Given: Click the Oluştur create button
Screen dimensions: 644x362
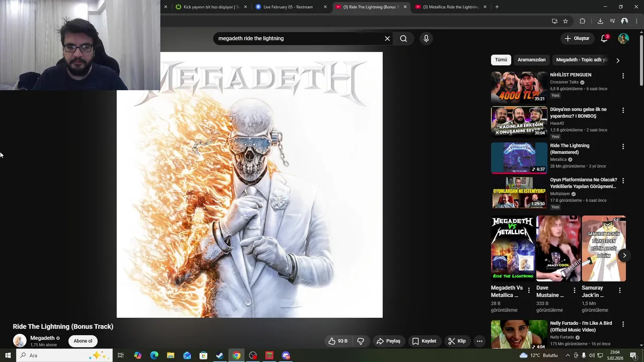Looking at the screenshot, I should tap(577, 38).
